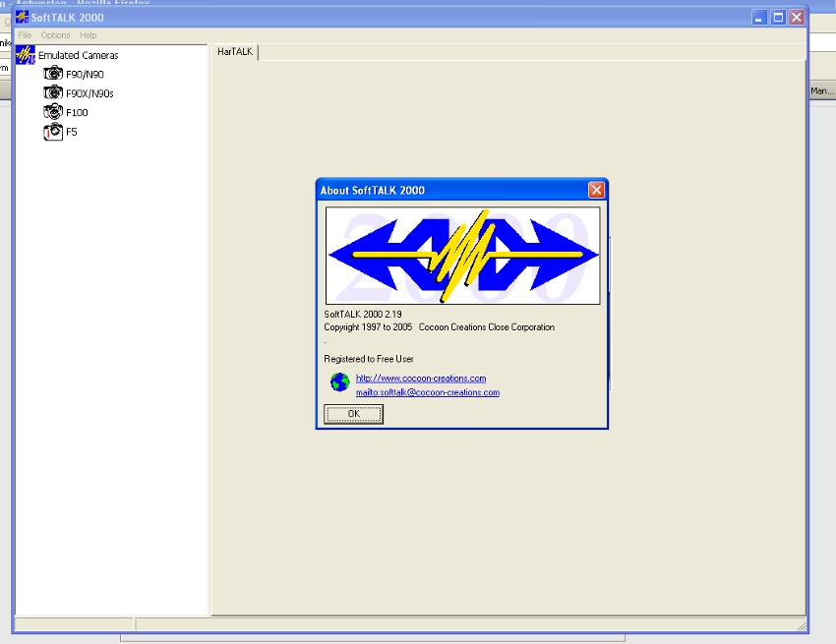Click the SoftTALK 2000 logo banner

click(x=463, y=256)
